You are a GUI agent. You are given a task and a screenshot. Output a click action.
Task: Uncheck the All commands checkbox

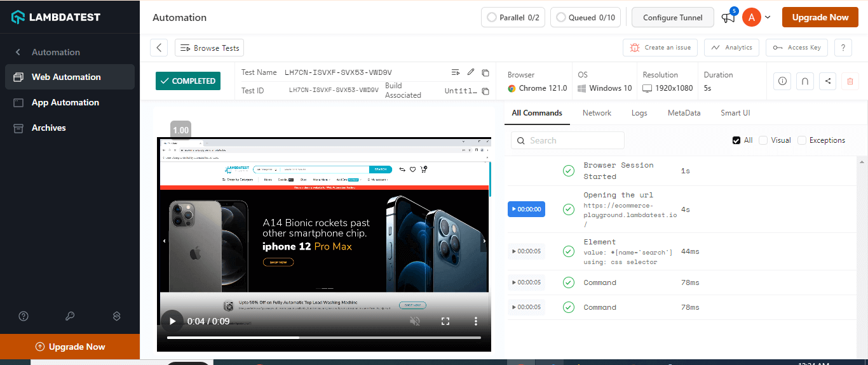coord(736,140)
